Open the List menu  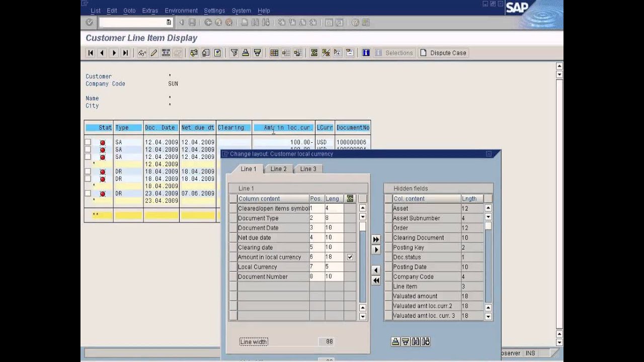[x=96, y=11]
